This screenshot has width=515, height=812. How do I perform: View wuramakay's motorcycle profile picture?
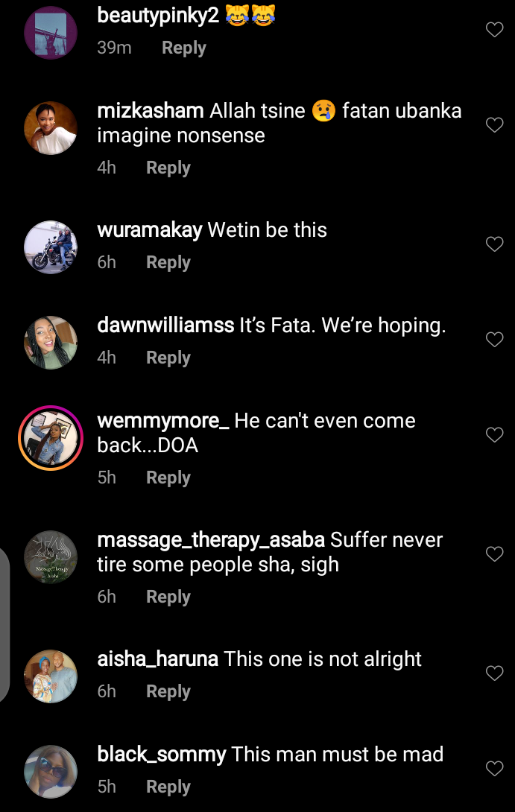click(51, 247)
